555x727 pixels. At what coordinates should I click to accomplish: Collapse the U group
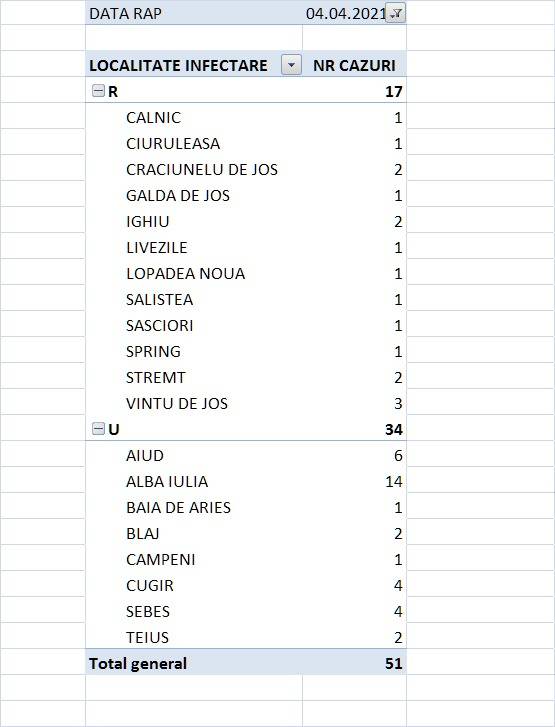pos(98,428)
